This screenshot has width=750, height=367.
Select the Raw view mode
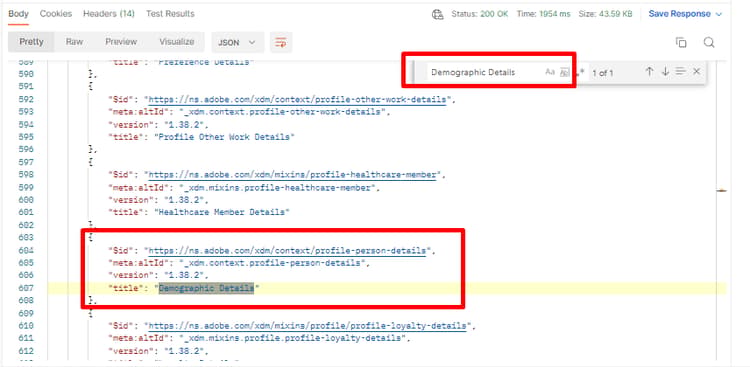coord(74,42)
